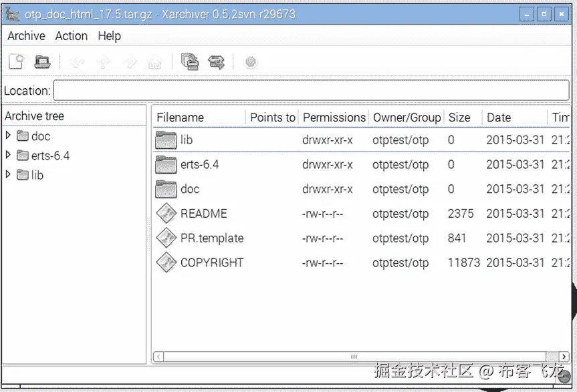Select the README file icon

(164, 214)
